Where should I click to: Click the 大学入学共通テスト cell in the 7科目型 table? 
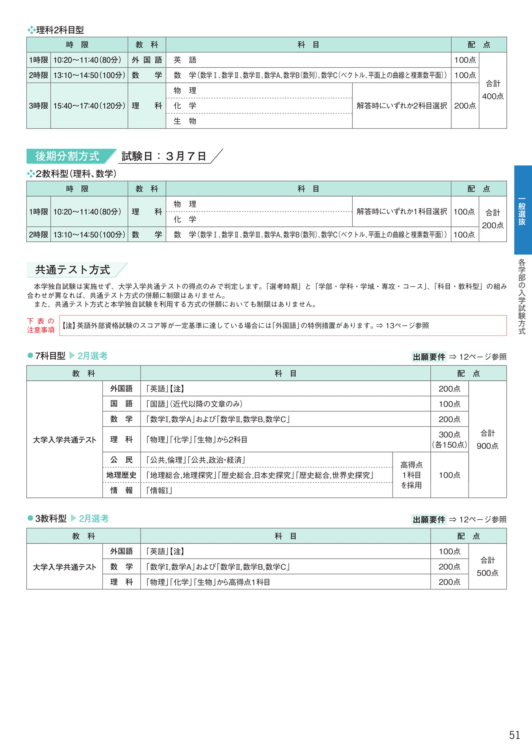pos(65,439)
